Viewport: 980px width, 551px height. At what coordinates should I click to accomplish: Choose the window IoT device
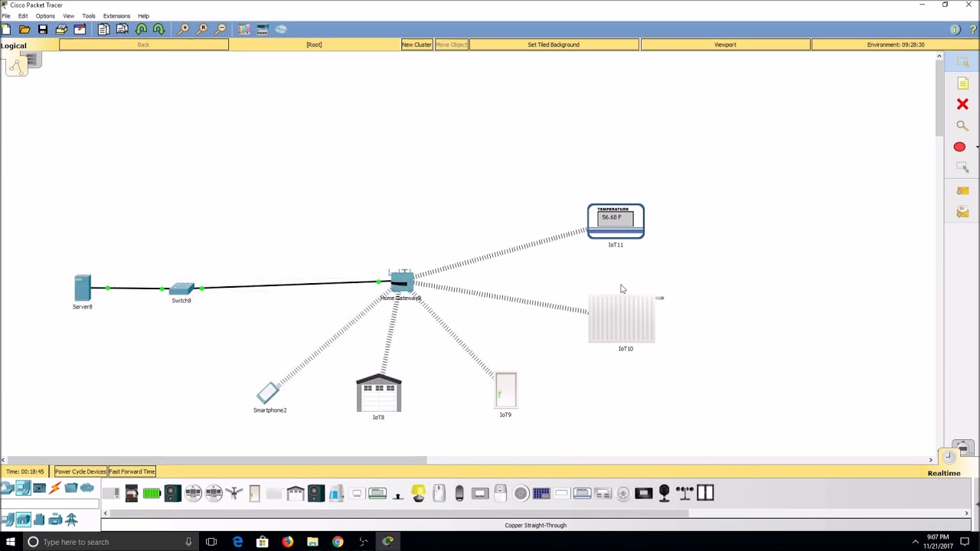click(705, 494)
